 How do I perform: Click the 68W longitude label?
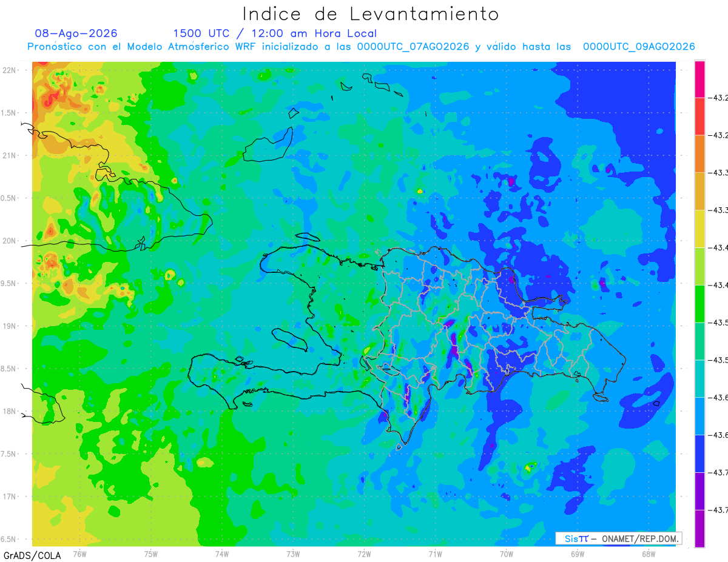coord(649,554)
